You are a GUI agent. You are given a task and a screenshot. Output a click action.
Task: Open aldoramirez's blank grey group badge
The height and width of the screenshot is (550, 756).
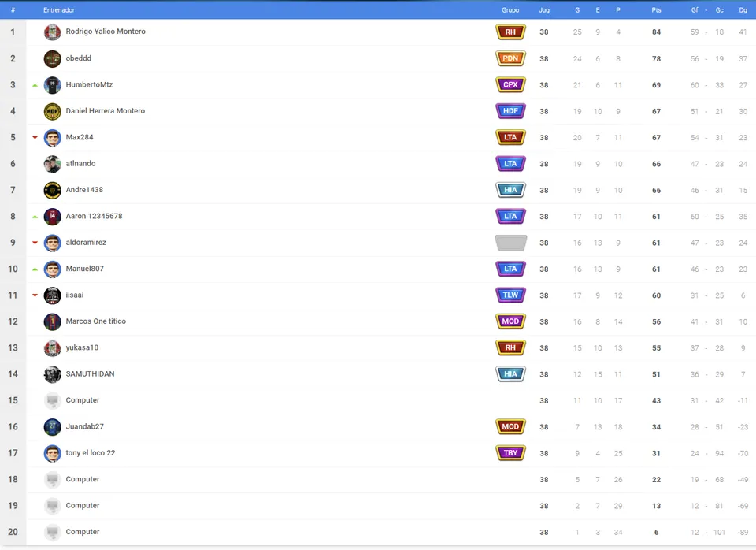pos(510,243)
